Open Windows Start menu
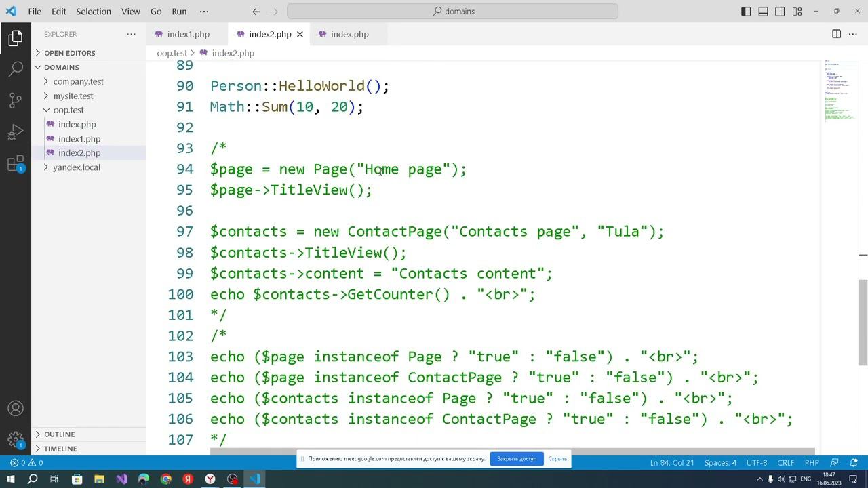868x488 pixels. [x=10, y=479]
